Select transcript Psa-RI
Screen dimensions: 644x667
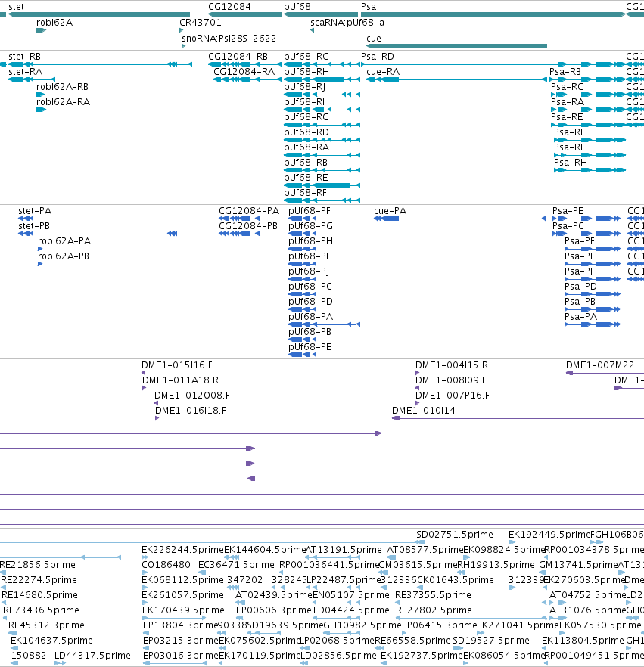pos(590,140)
